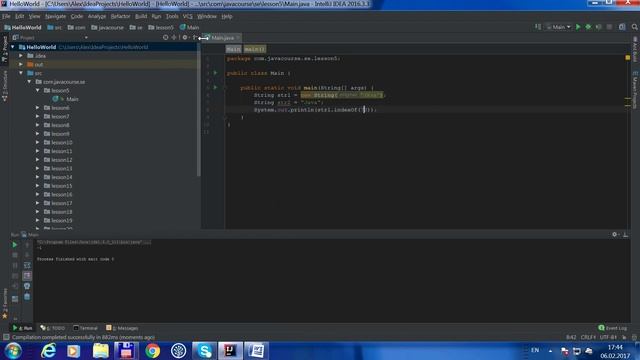Click run gutter arrow beside main method
The height and width of the screenshot is (360, 640).
click(216, 87)
